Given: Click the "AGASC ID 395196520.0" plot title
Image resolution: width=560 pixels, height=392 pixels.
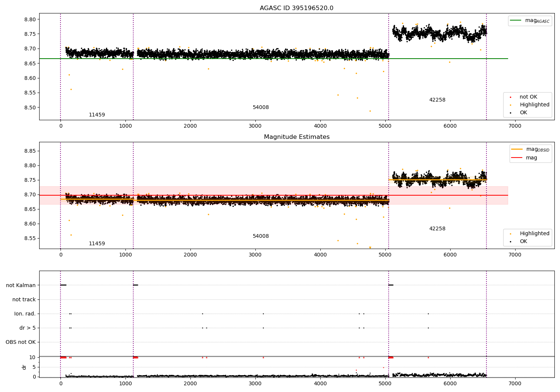Looking at the screenshot, I should 296,8.
